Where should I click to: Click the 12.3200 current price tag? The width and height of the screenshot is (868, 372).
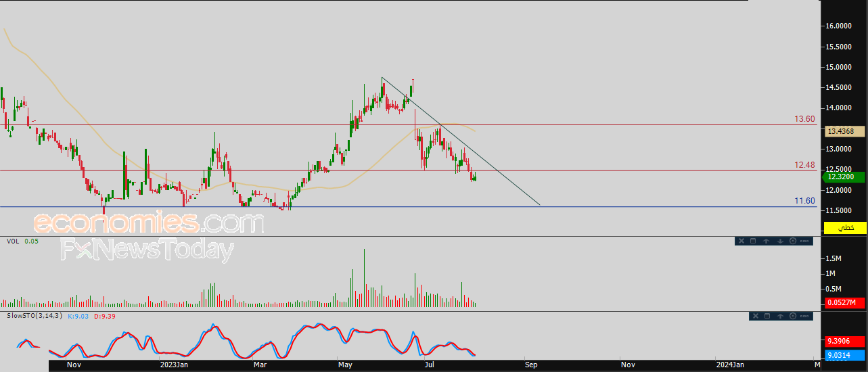pyautogui.click(x=844, y=177)
